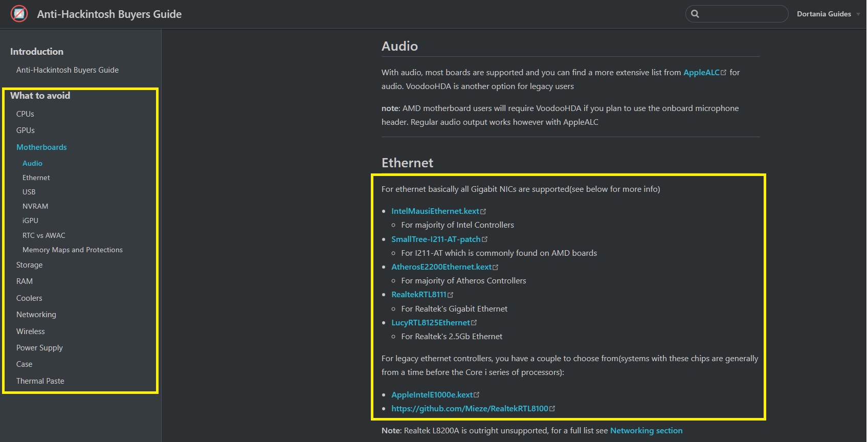The image size is (868, 442).
Task: Jump to USB subsection in sidebar
Action: tap(29, 192)
